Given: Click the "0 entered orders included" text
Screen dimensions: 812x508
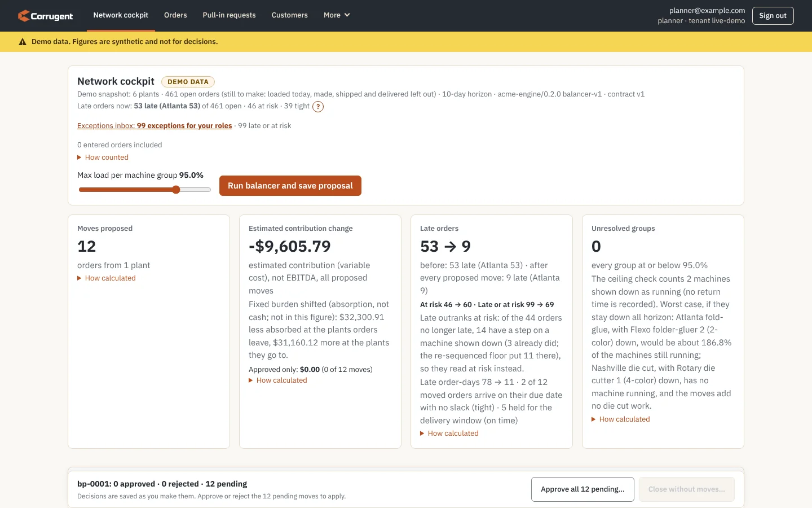Looking at the screenshot, I should (x=120, y=145).
